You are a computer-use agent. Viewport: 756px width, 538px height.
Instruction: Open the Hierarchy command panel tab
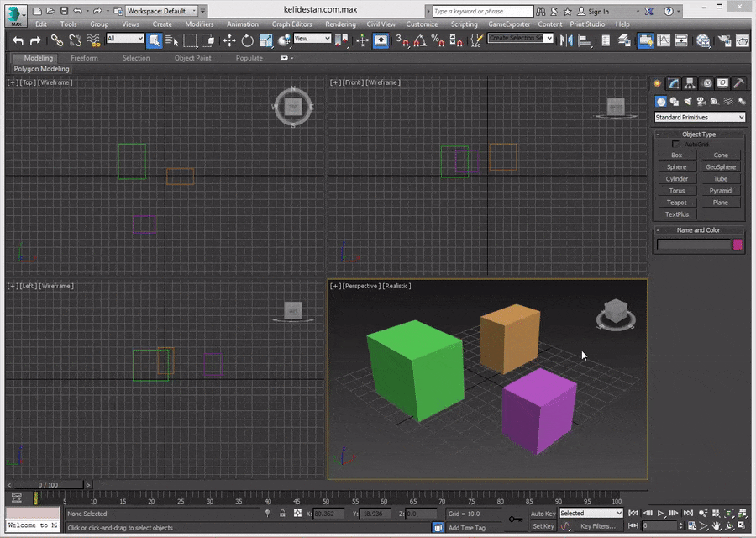(x=690, y=83)
